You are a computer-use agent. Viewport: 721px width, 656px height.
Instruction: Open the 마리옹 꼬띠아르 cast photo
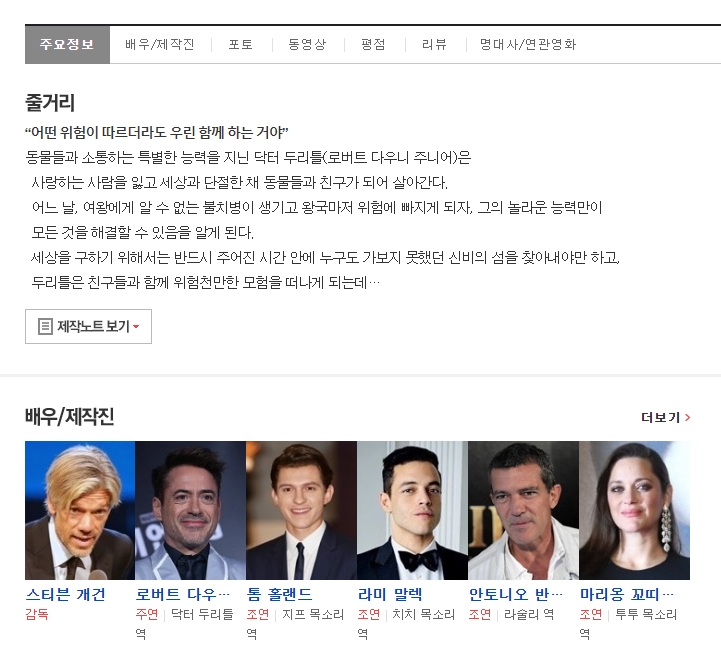pos(634,510)
